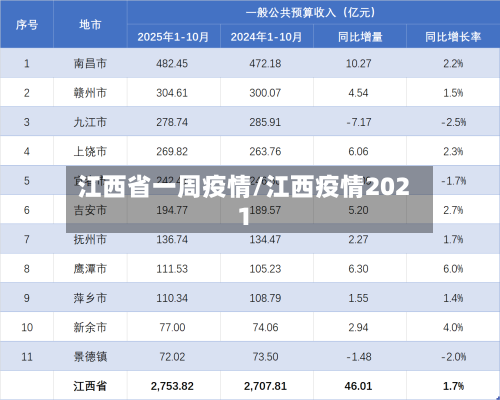Click the 江西省一周疫情/江西疫情2021 overlay title

(x=245, y=200)
